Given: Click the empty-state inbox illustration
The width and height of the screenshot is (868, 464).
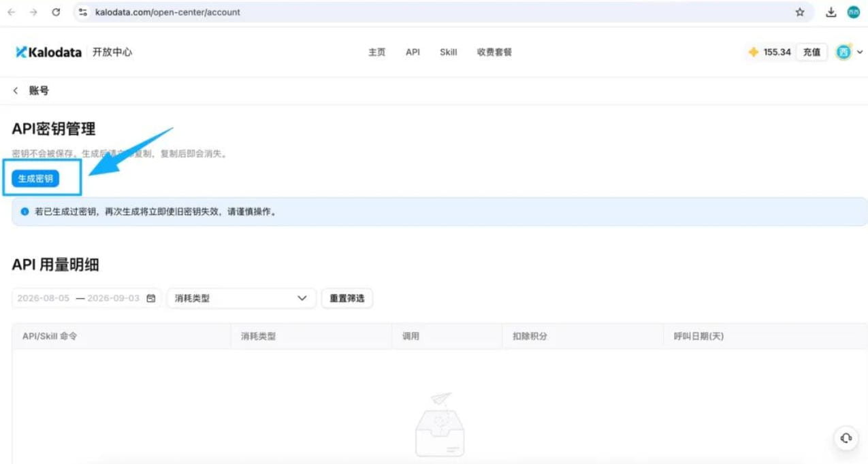Looking at the screenshot, I should tap(439, 425).
